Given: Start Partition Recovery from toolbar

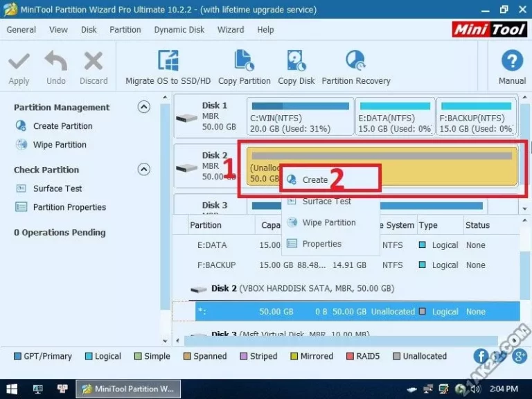Looking at the screenshot, I should pos(355,62).
